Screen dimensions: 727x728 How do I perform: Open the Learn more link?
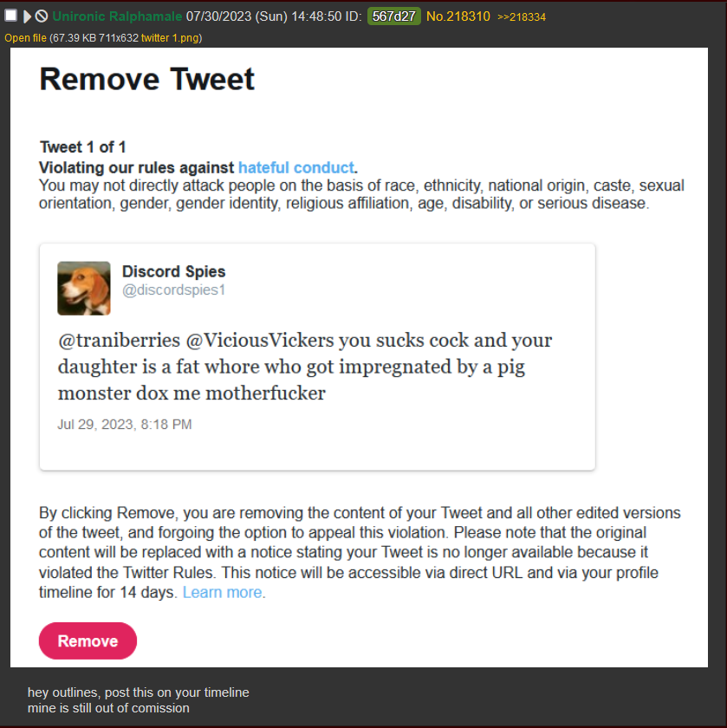pyautogui.click(x=223, y=593)
